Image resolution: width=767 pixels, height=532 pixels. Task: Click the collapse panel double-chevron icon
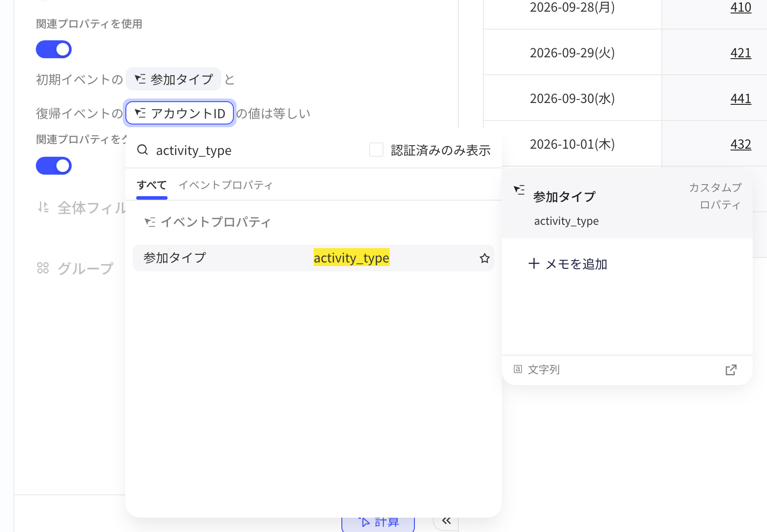coord(446,520)
